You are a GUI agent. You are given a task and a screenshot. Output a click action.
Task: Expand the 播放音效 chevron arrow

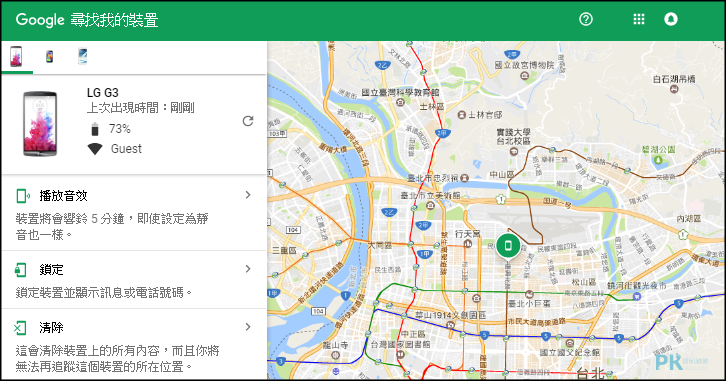248,195
